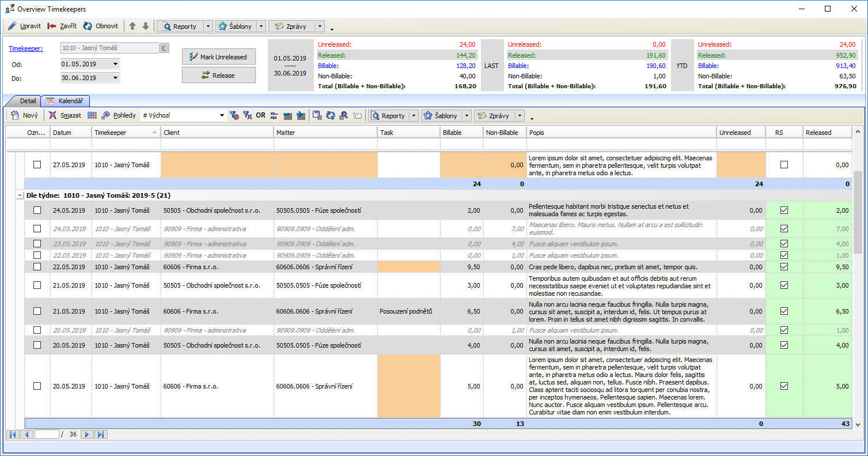Click the Zavřít button with red arrow
868x456 pixels.
tap(62, 26)
